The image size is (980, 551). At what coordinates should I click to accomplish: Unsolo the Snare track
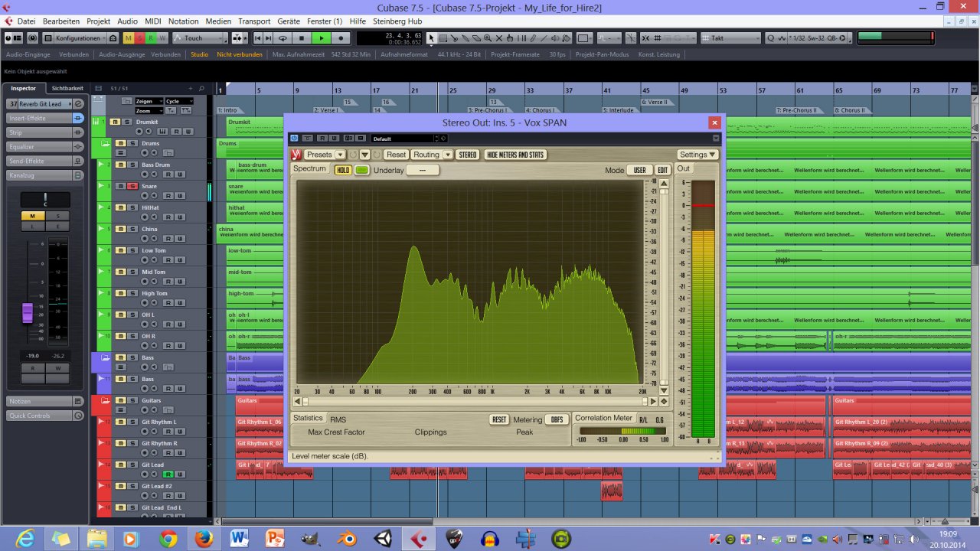tap(132, 186)
